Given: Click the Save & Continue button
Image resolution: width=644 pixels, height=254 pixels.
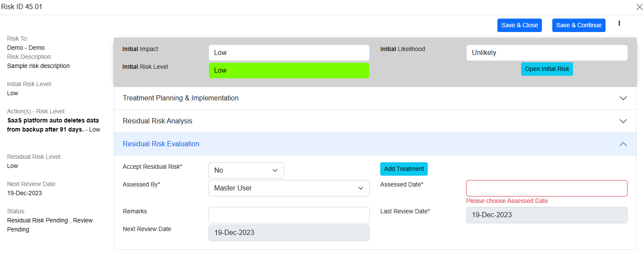Looking at the screenshot, I should coord(578,25).
